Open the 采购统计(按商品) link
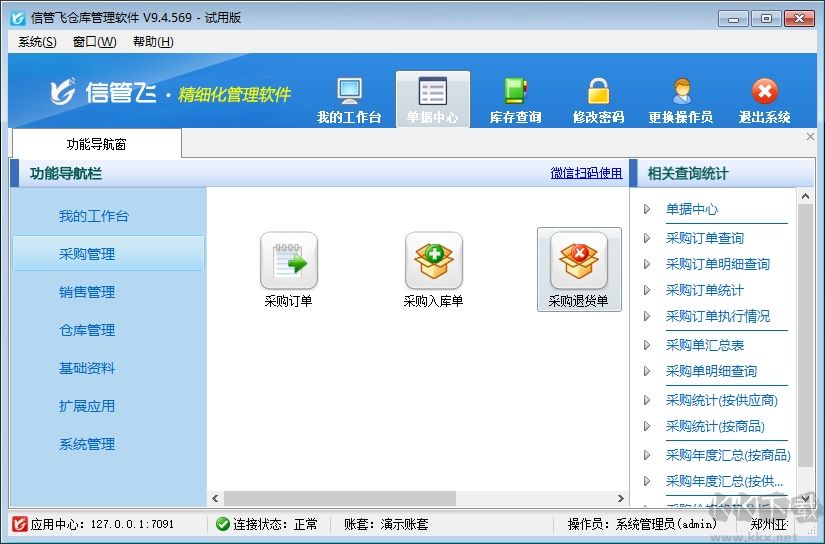 (715, 426)
